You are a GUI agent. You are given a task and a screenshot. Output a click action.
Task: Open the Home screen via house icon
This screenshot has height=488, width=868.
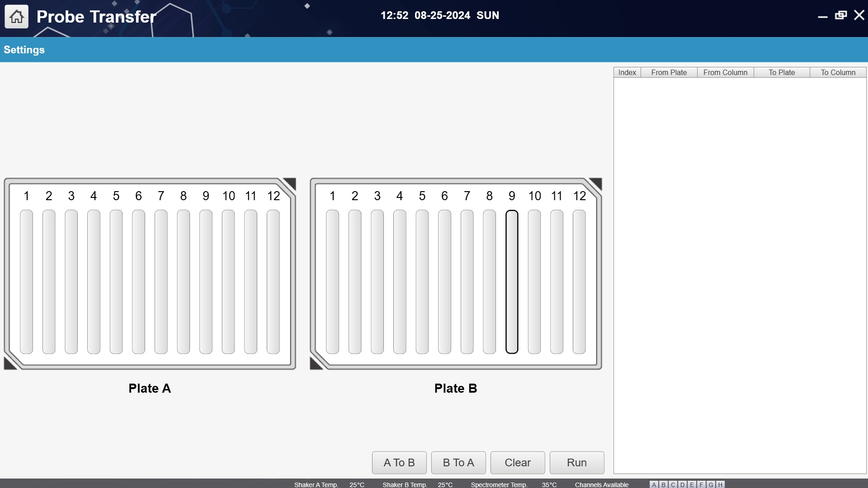click(x=17, y=17)
